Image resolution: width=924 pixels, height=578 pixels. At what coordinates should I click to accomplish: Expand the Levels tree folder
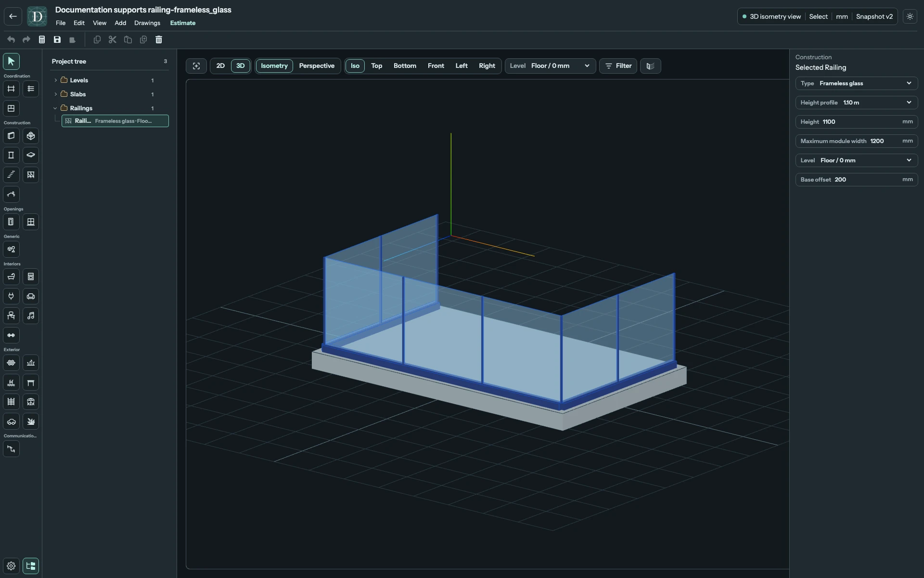pos(56,80)
